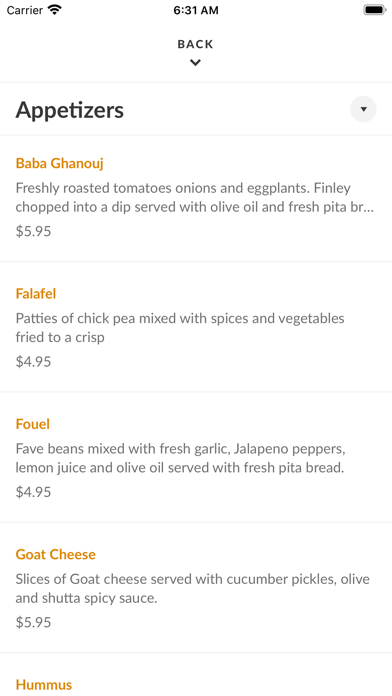Tap the Appetizers section heading
The height and width of the screenshot is (696, 392).
point(70,110)
